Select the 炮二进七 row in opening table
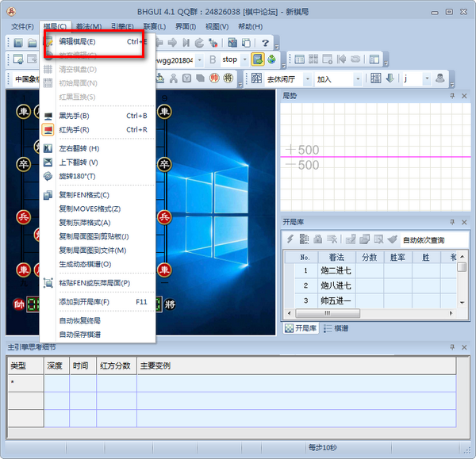The width and height of the screenshot is (476, 459). [336, 270]
